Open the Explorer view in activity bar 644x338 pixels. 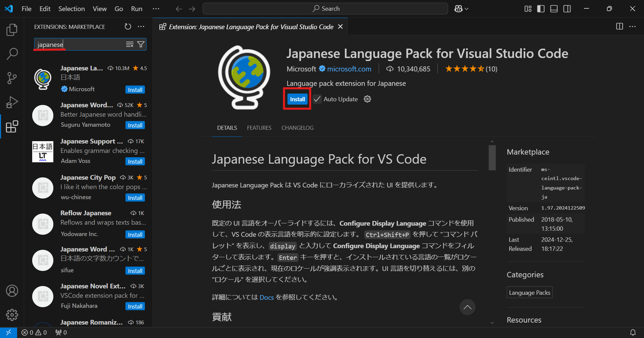pyautogui.click(x=12, y=30)
